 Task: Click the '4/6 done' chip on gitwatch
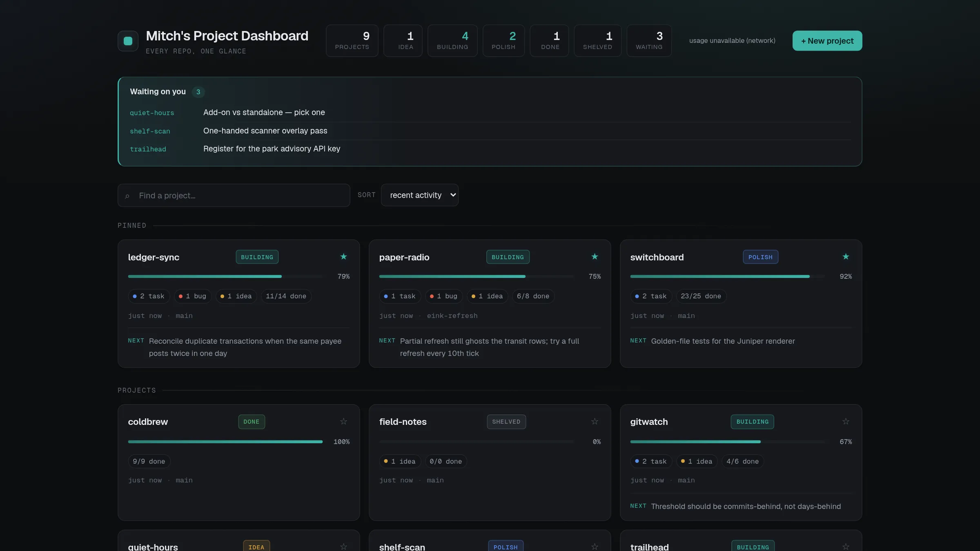point(743,462)
